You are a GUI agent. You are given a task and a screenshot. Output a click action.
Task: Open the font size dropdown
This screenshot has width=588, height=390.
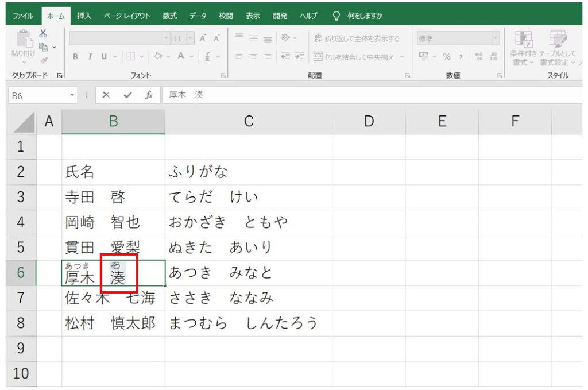pos(190,38)
